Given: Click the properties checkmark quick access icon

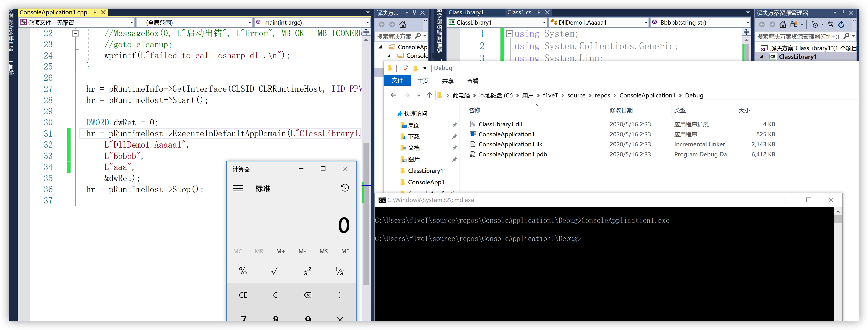Looking at the screenshot, I should [x=405, y=68].
